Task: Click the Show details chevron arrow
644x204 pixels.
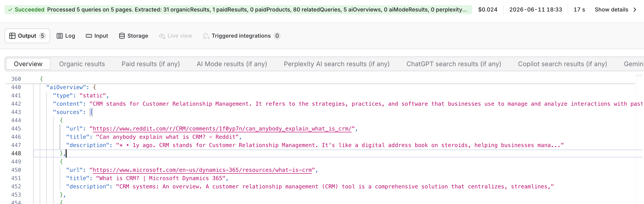Action: click(635, 9)
